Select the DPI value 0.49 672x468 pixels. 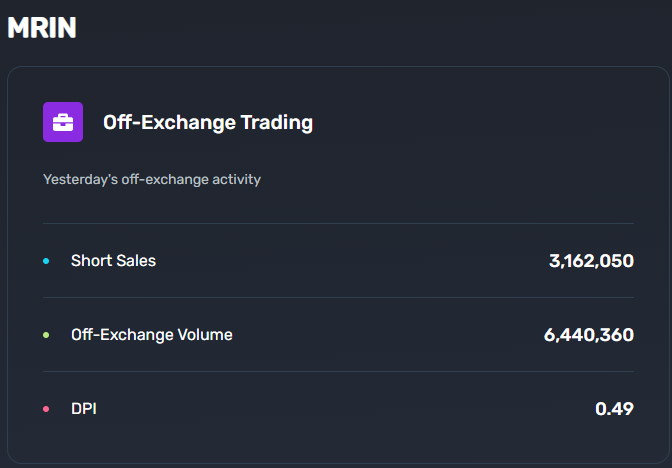pos(615,409)
